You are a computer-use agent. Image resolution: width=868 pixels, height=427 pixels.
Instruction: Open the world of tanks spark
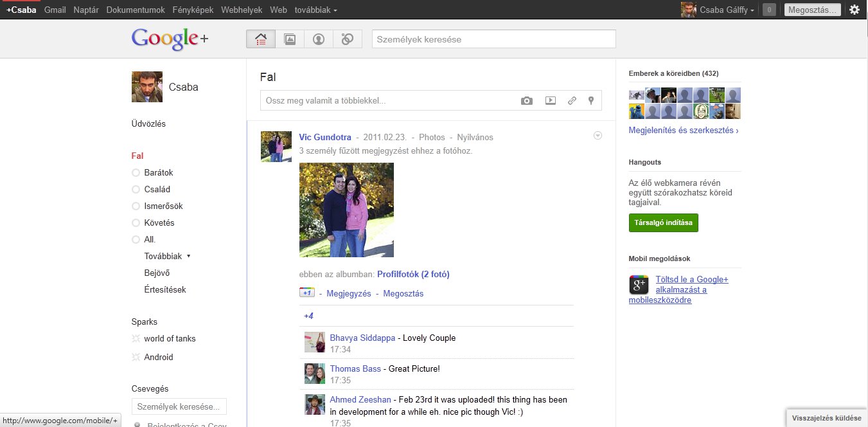click(170, 338)
